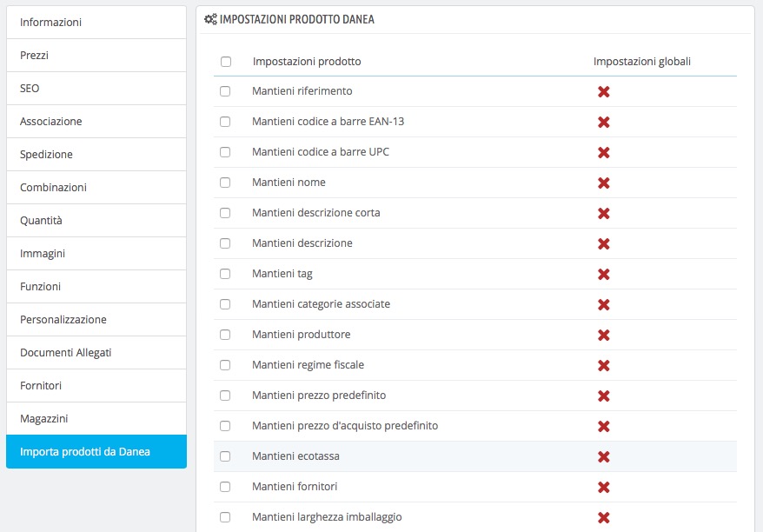Switch to the Personalizzazione tab

click(96, 320)
